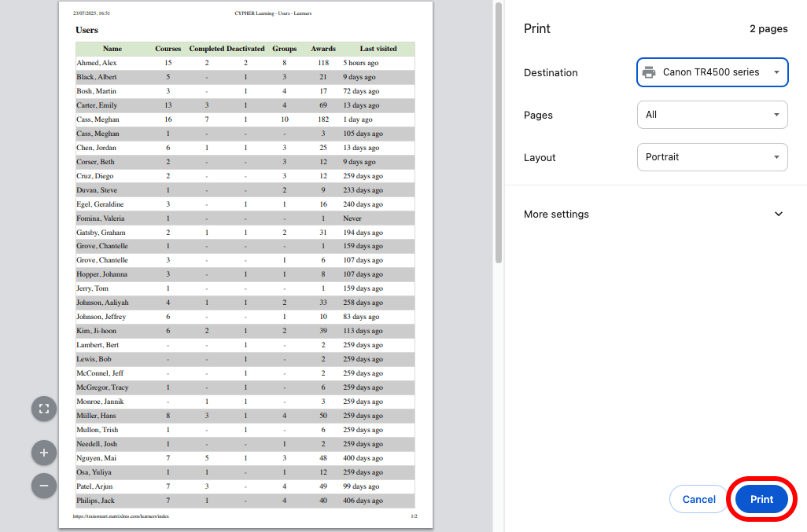Open the Layout dropdown showing Portrait
The height and width of the screenshot is (532, 807).
(712, 157)
